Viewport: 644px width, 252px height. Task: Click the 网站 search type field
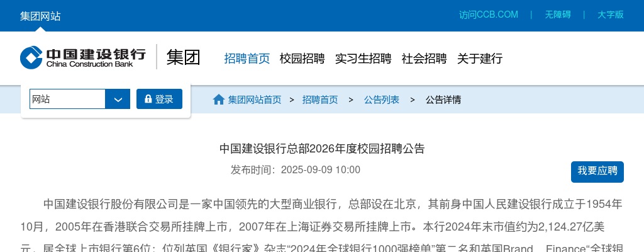click(x=67, y=100)
